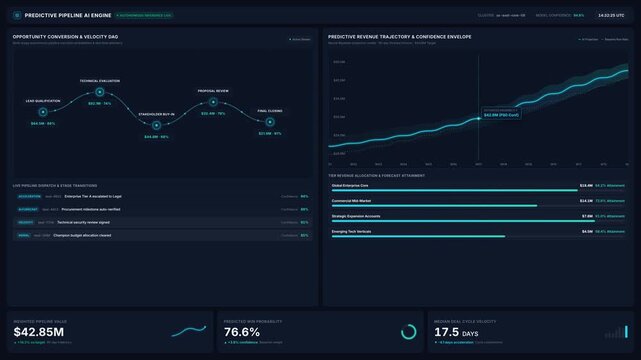Image resolution: width=641 pixels, height=360 pixels.
Task: Click the Technical Evaluation stage node
Action: pos(100,92)
